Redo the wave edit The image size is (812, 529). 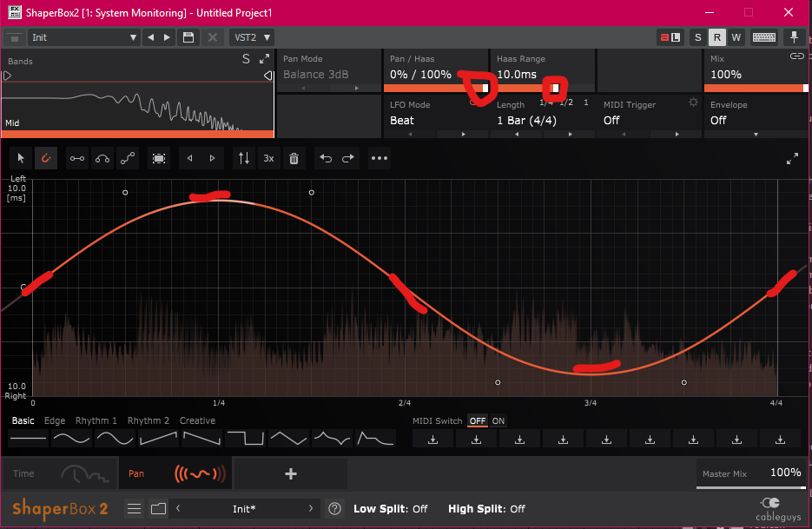pos(348,159)
